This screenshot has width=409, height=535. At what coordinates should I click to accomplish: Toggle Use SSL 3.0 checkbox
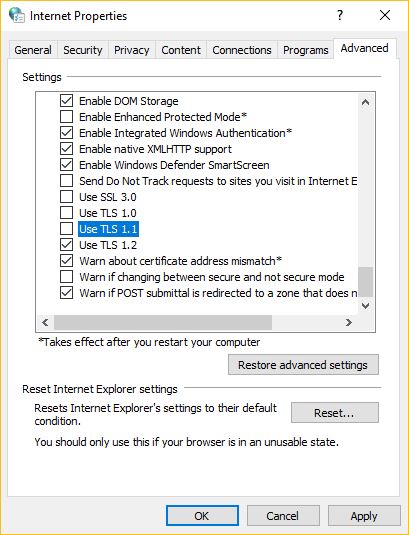pos(67,197)
